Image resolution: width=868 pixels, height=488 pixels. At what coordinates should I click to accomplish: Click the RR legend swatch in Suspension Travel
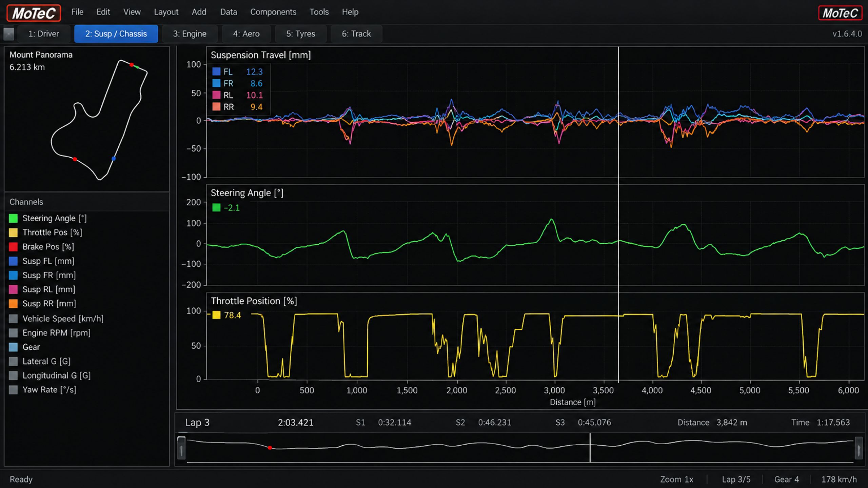[x=216, y=107]
